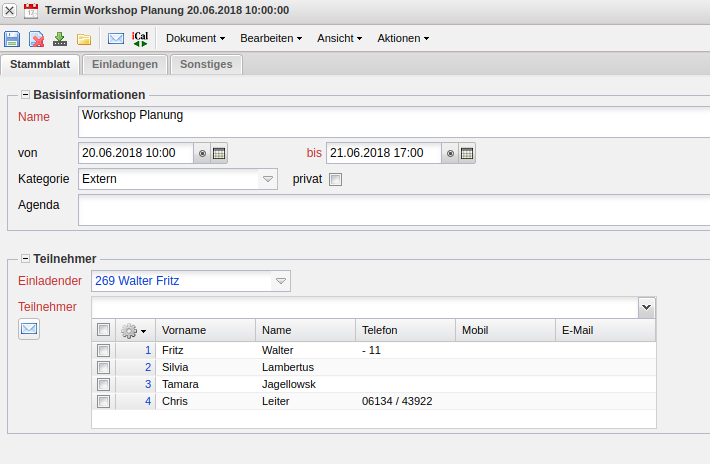Select the checkbox in Chris Leiter's row
Screen dimensions: 710x464
click(x=103, y=401)
